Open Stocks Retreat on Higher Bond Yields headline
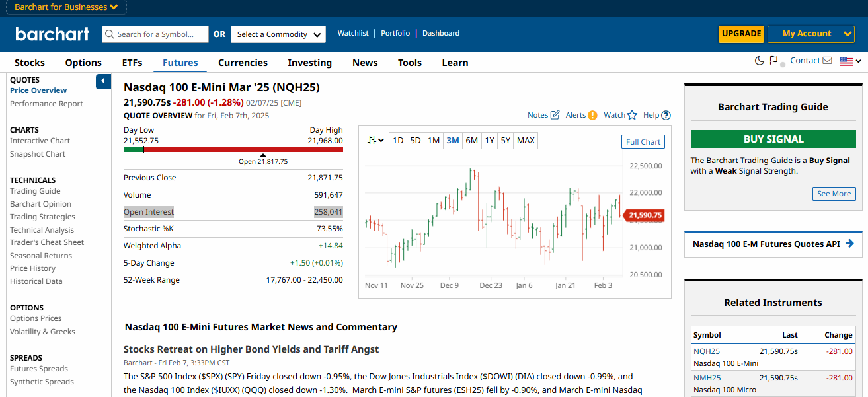 (x=251, y=349)
